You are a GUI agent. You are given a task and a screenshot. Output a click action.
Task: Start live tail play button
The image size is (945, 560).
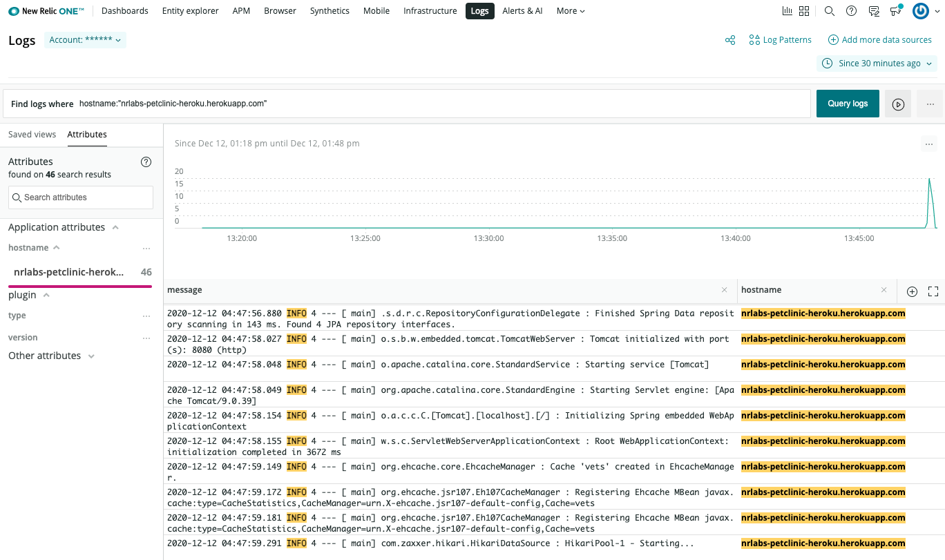898,104
